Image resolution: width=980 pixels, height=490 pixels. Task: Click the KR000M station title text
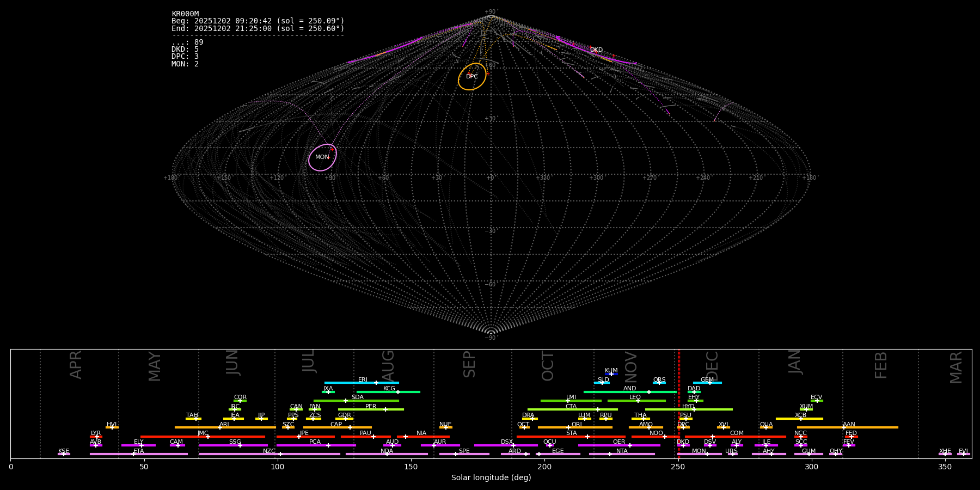(185, 14)
